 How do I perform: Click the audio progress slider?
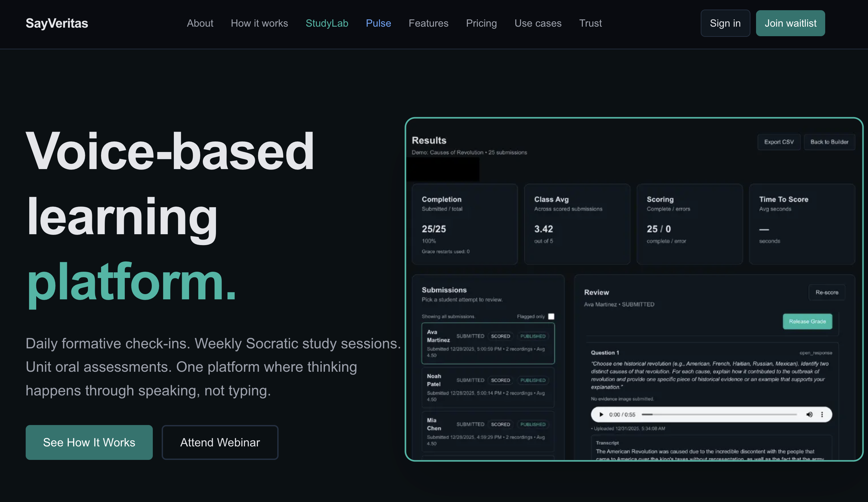point(719,414)
